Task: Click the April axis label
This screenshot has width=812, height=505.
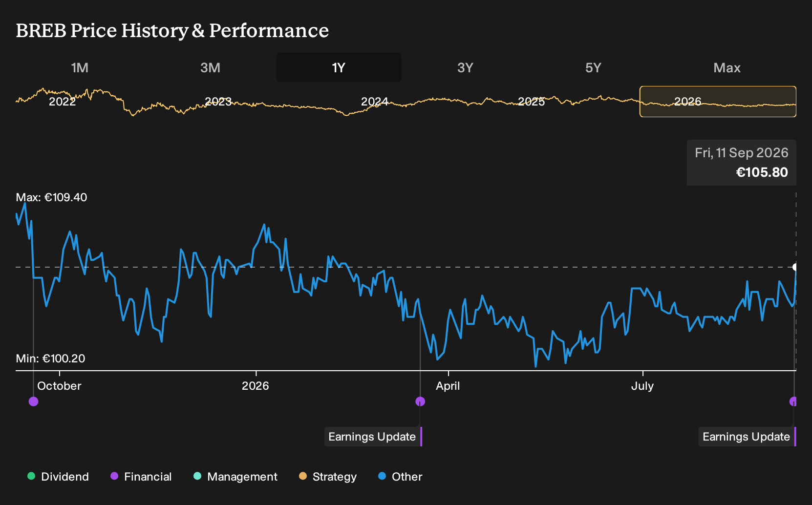Action: 448,386
